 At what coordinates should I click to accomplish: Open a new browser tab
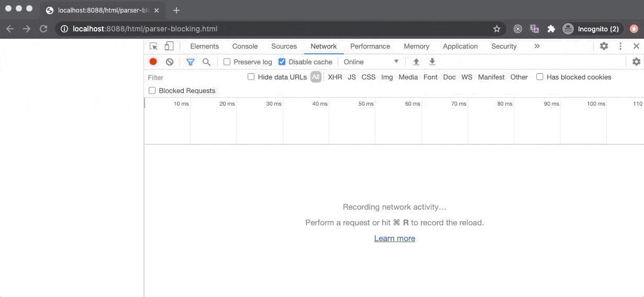point(176,10)
